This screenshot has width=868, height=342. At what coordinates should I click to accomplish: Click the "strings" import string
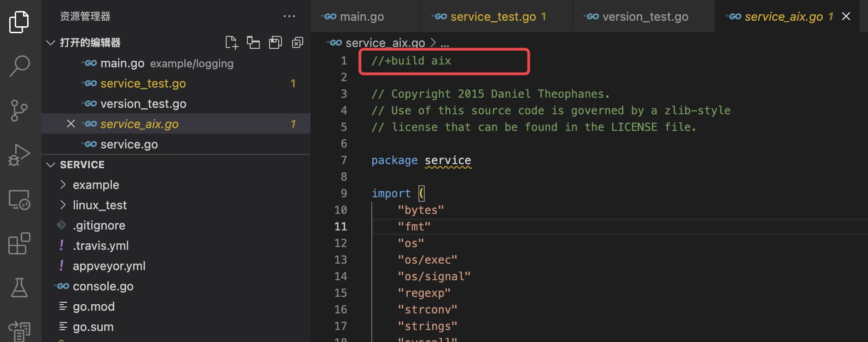428,326
